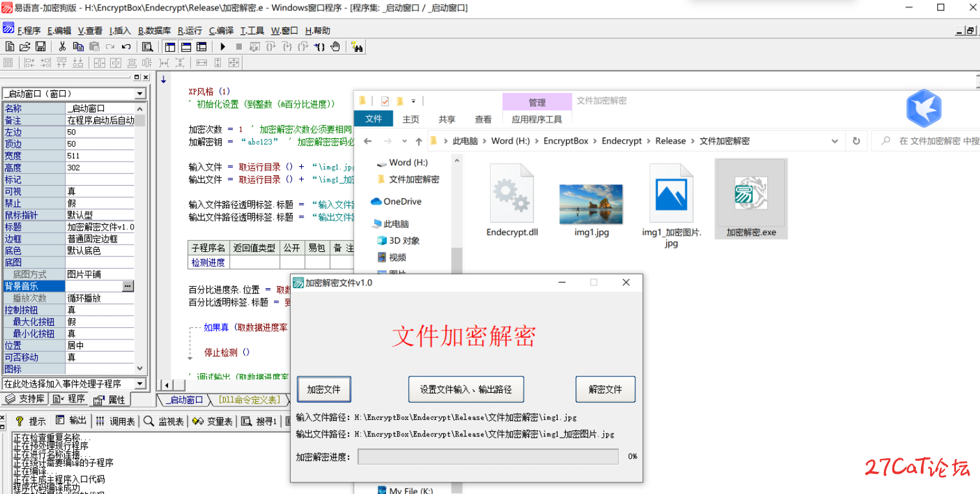Image resolution: width=980 pixels, height=494 pixels.
Task: Select the 边框 property value 普通固定边框
Action: [100, 239]
